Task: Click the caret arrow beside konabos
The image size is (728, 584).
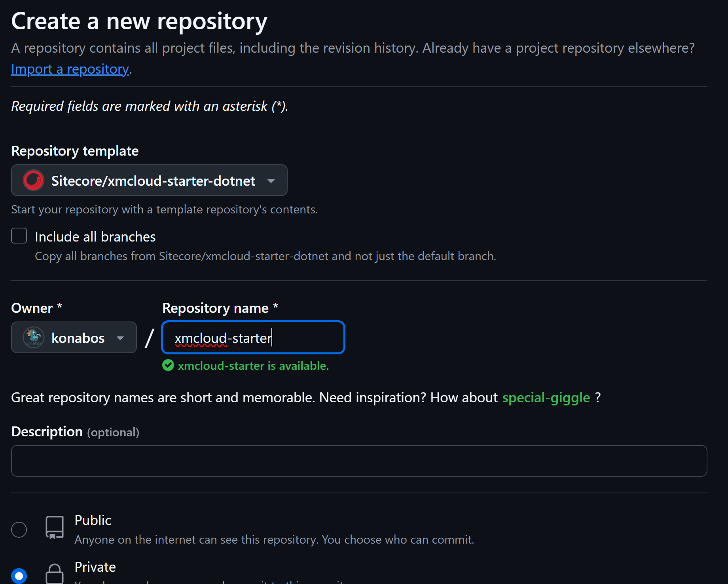Action: (x=120, y=338)
